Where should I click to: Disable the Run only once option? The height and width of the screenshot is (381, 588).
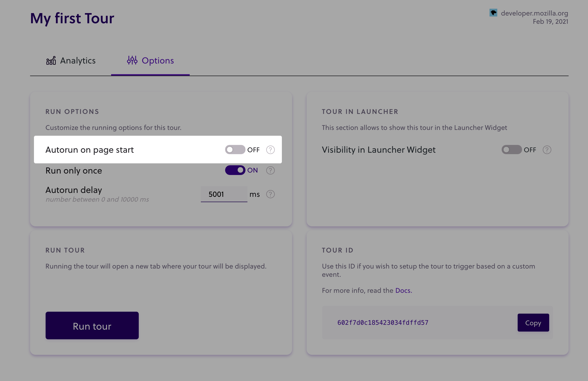(235, 170)
